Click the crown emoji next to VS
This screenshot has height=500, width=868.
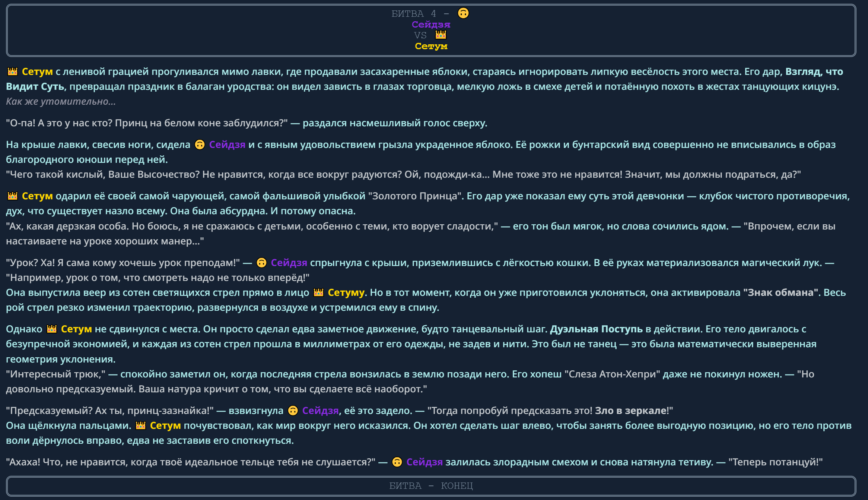441,35
